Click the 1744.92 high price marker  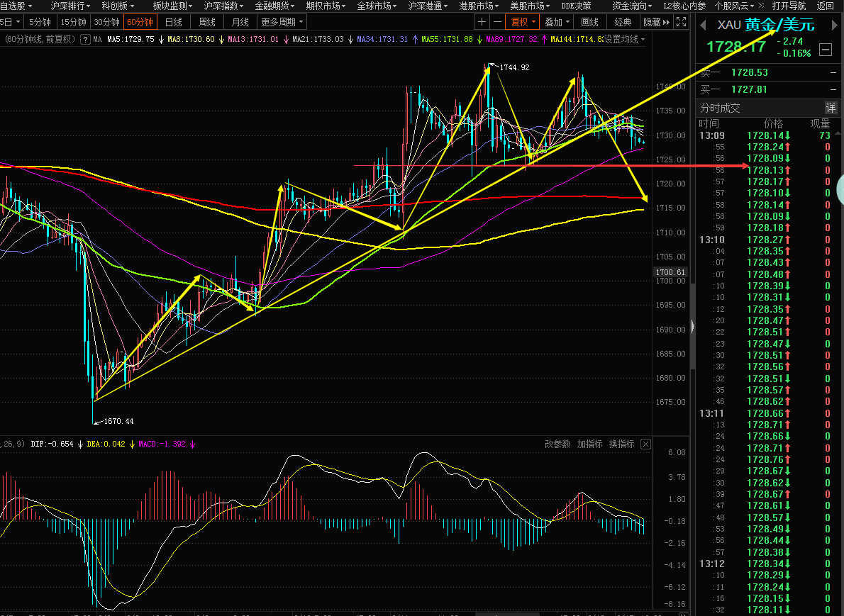coord(514,67)
